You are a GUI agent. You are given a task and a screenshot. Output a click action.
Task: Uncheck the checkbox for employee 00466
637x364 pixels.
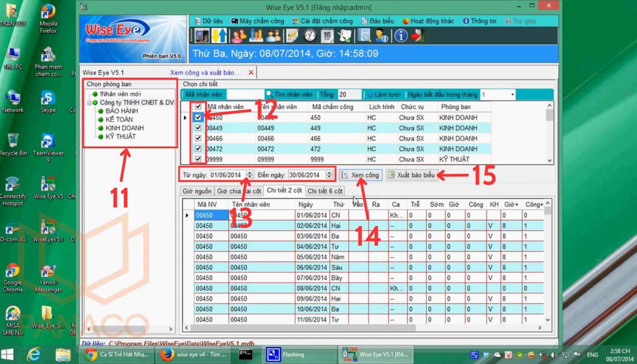(x=198, y=138)
